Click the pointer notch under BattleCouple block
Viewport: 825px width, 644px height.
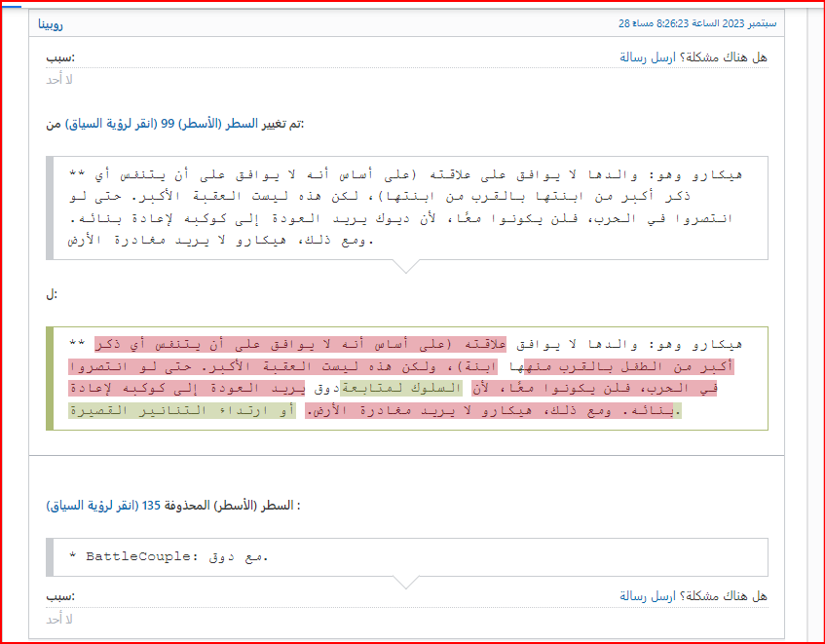coord(406,582)
